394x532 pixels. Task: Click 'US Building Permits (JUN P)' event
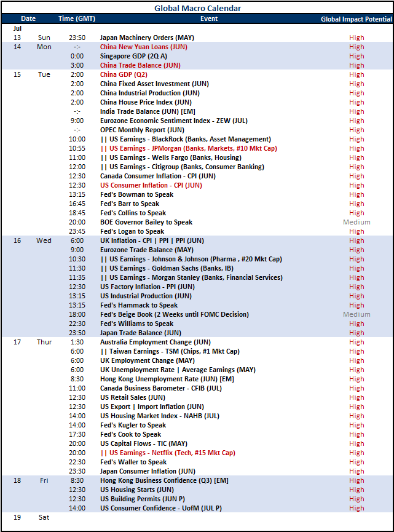click(143, 499)
